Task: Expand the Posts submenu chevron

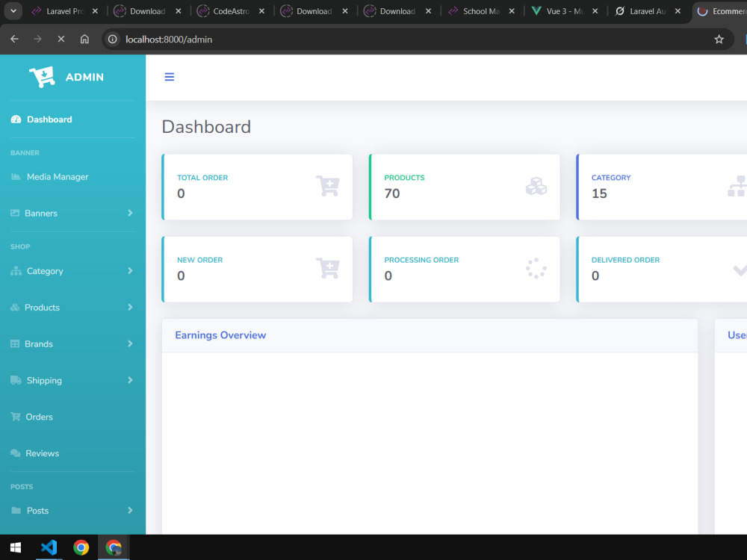Action: point(130,510)
